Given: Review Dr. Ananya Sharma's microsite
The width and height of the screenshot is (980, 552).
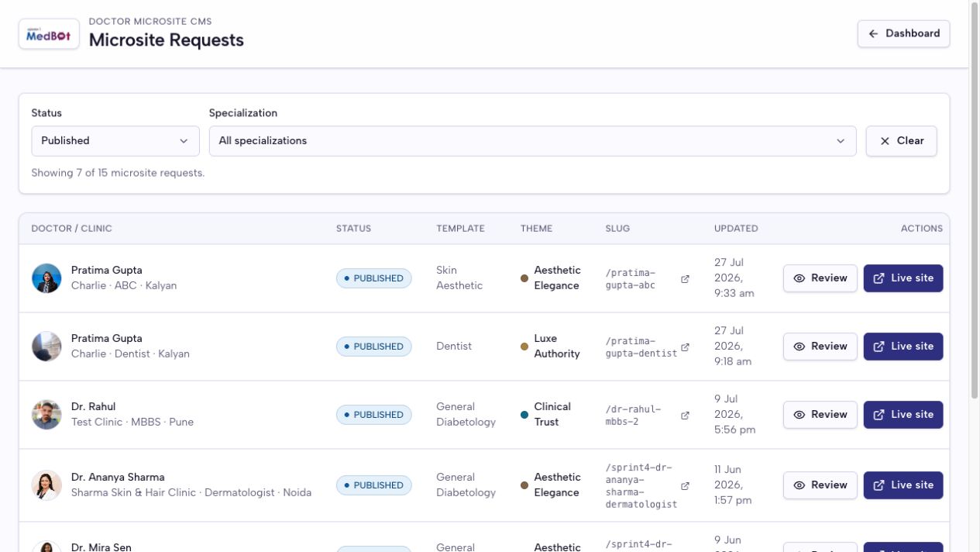Looking at the screenshot, I should pyautogui.click(x=820, y=485).
